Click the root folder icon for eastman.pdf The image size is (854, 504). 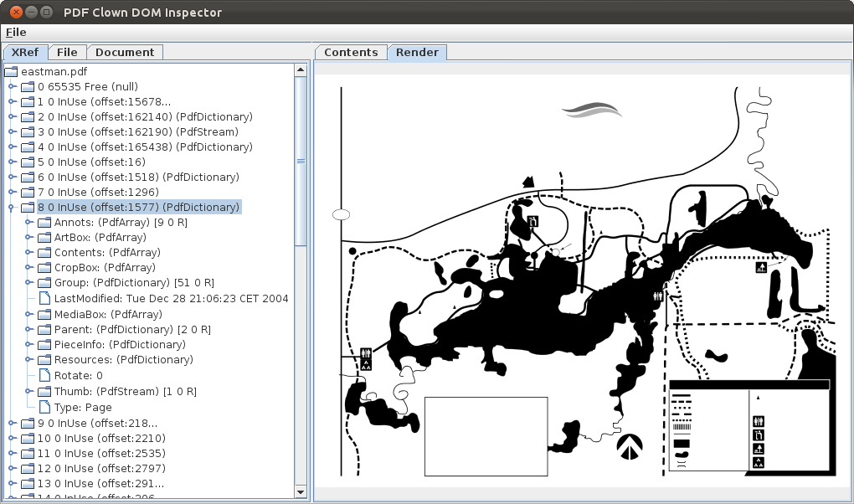click(11, 72)
